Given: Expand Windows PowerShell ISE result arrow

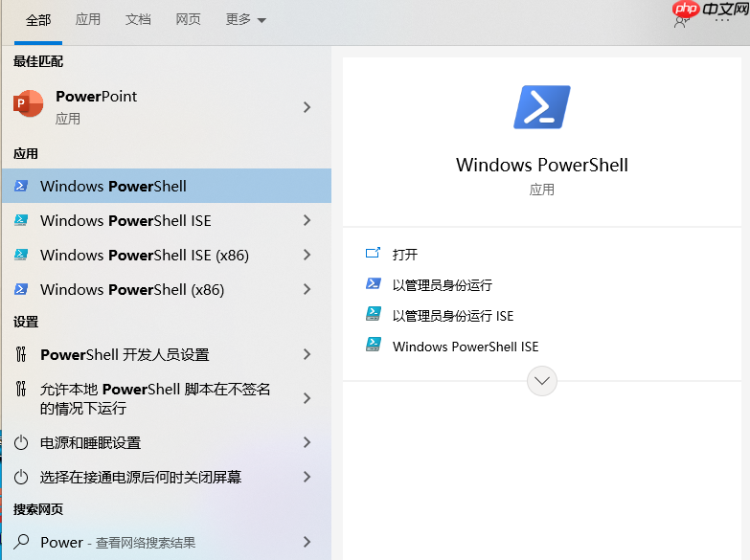Looking at the screenshot, I should [x=307, y=220].
